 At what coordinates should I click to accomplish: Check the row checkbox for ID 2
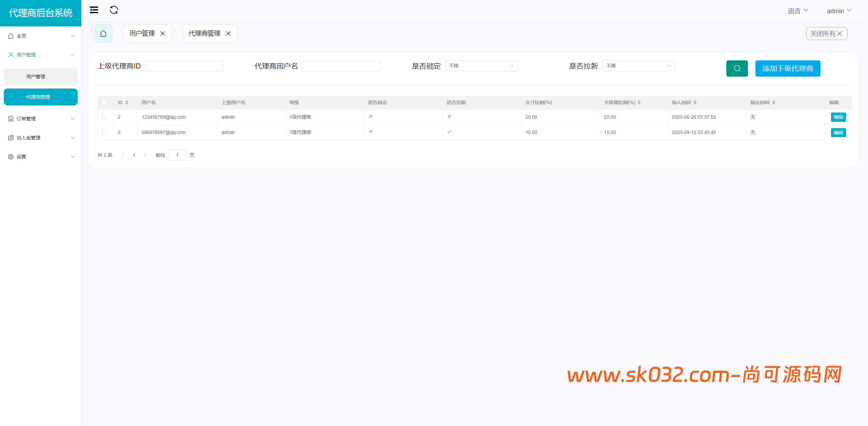[104, 117]
